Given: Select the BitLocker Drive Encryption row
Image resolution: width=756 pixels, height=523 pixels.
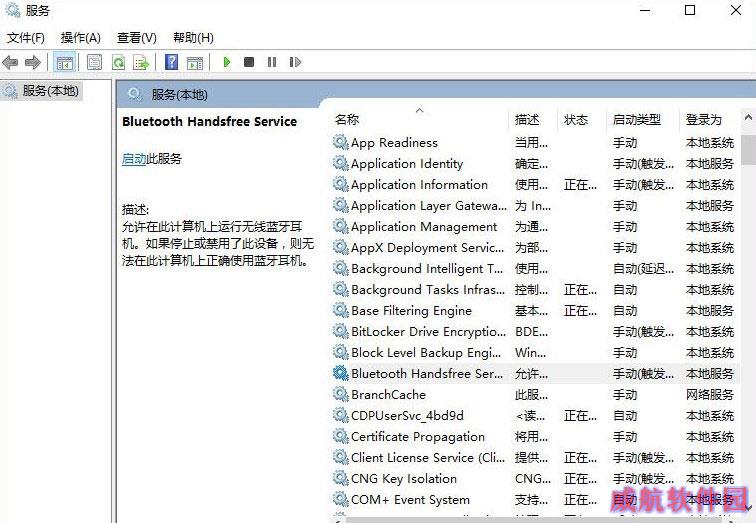Looking at the screenshot, I should pyautogui.click(x=534, y=332).
